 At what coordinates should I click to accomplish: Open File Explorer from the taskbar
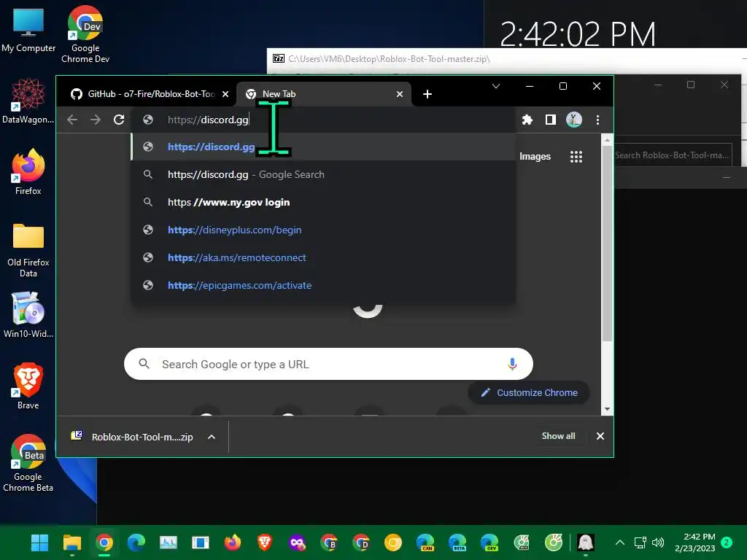72,542
